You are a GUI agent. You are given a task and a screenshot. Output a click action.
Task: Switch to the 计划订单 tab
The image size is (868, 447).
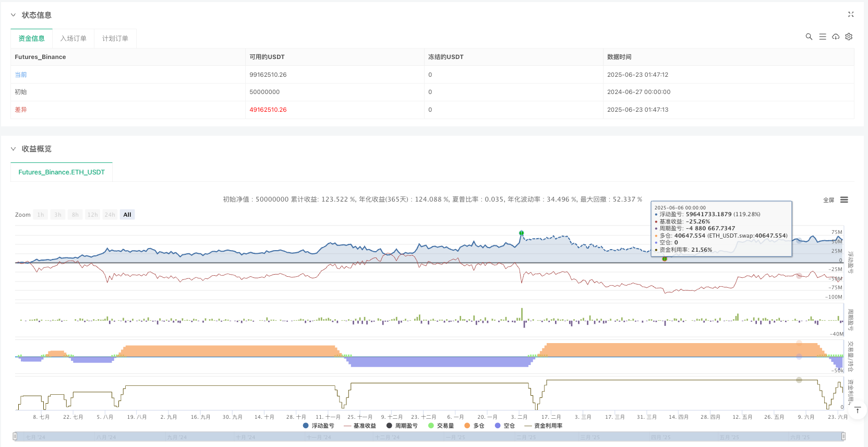(x=115, y=39)
